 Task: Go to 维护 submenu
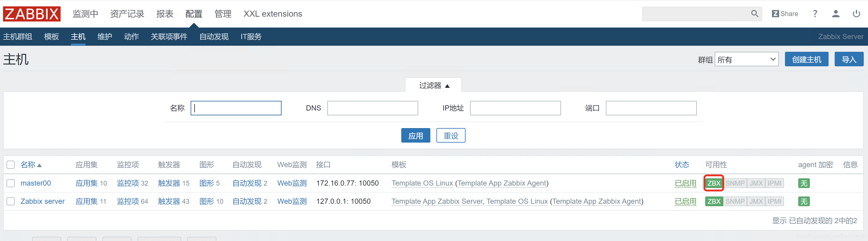(105, 37)
